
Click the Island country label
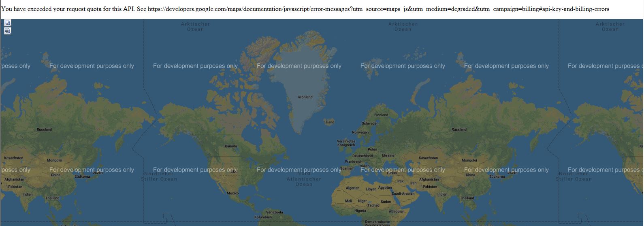point(329,122)
